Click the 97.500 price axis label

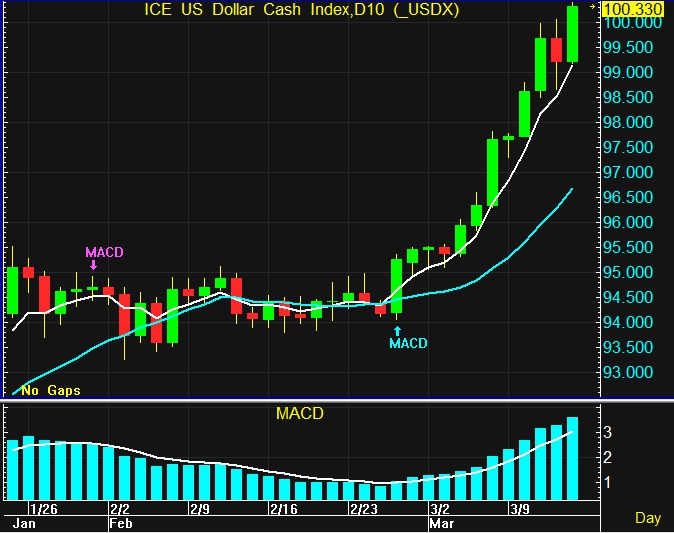628,147
